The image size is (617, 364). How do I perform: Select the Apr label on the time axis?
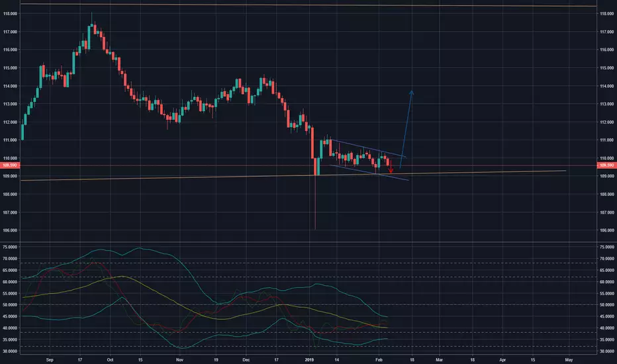pos(502,359)
